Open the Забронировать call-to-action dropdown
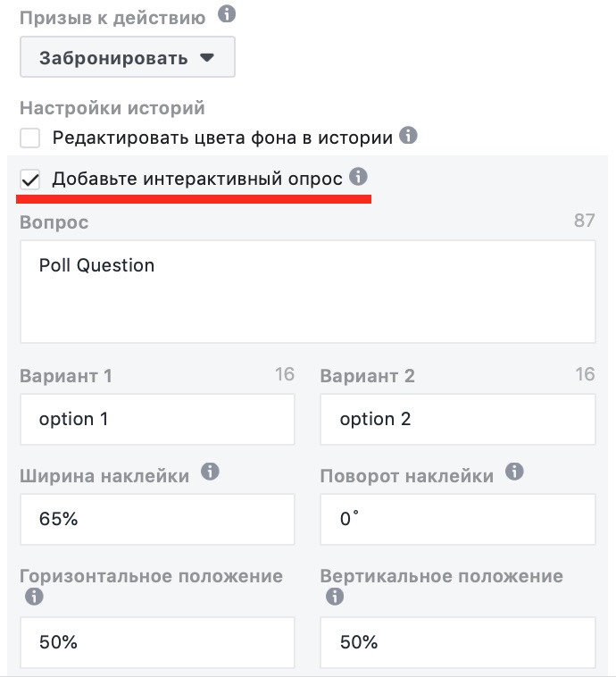 click(x=128, y=57)
